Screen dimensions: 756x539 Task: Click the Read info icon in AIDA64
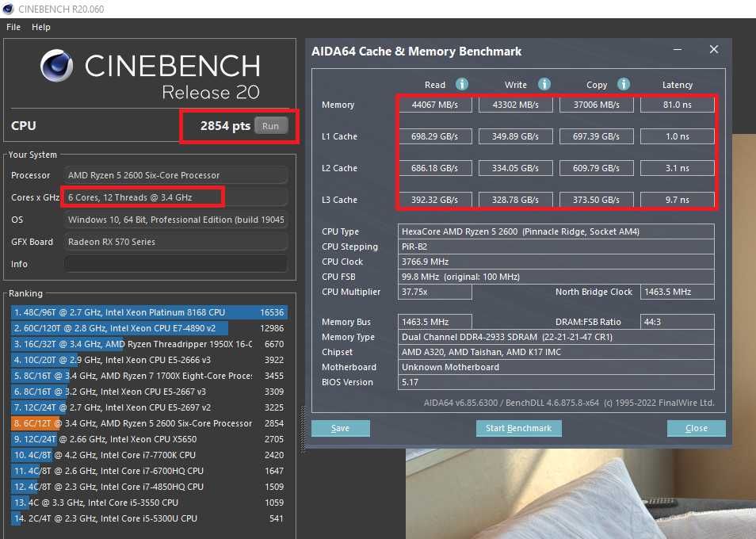tap(461, 84)
